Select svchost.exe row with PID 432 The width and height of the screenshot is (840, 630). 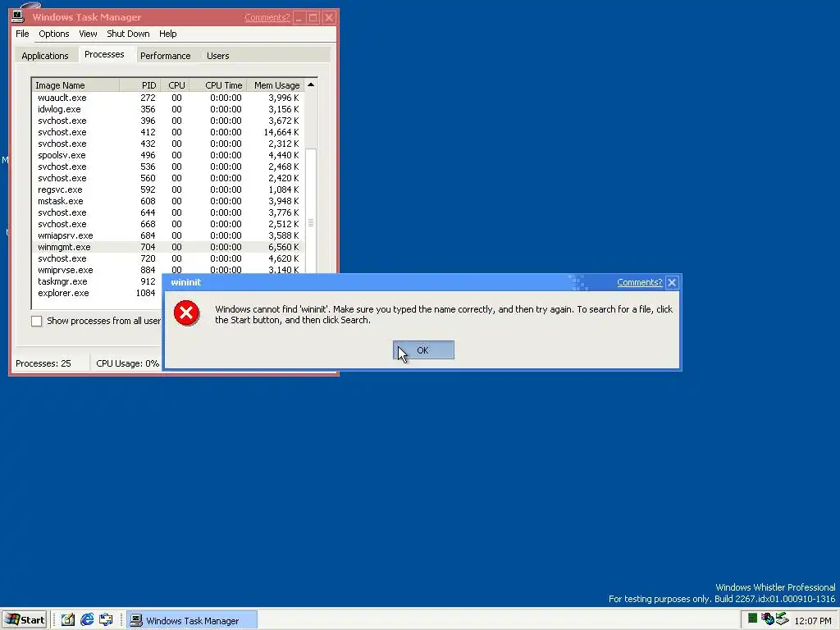click(x=168, y=144)
